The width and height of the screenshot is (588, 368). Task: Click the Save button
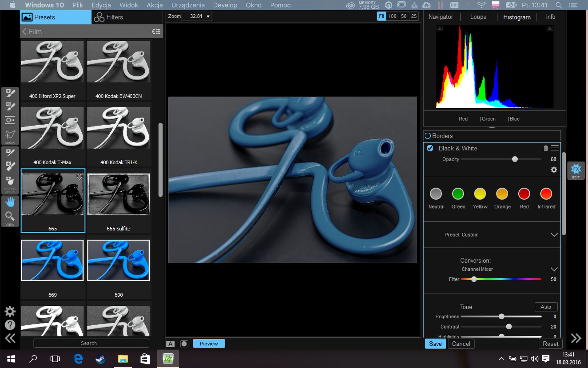pyautogui.click(x=435, y=344)
